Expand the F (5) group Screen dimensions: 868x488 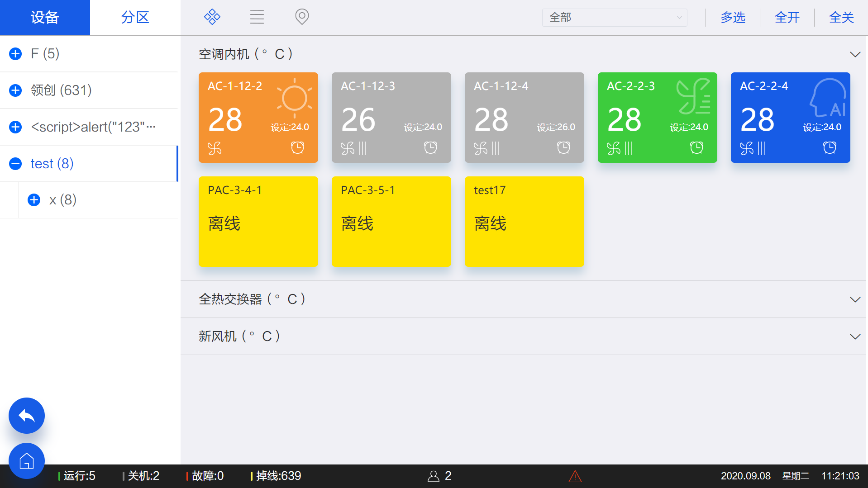click(15, 54)
